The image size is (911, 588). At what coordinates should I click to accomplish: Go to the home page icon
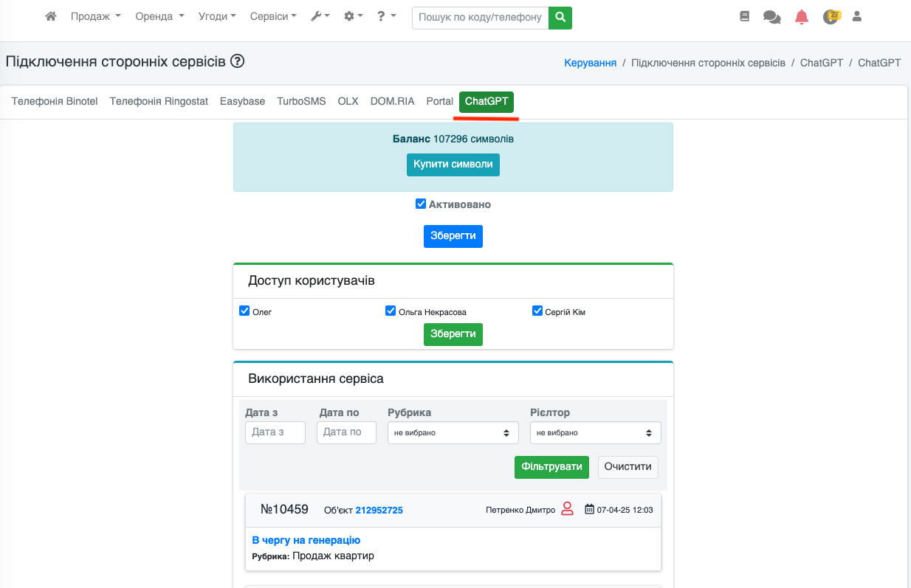coord(51,16)
